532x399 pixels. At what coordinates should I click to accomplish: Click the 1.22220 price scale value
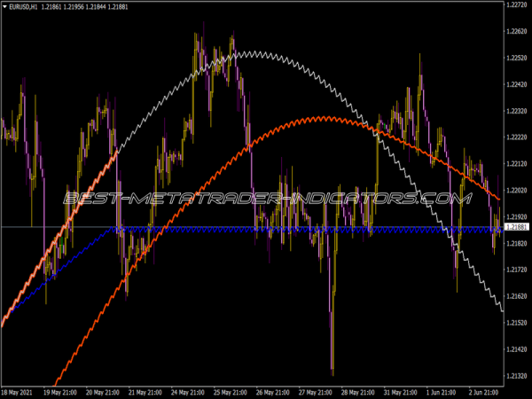pyautogui.click(x=518, y=137)
